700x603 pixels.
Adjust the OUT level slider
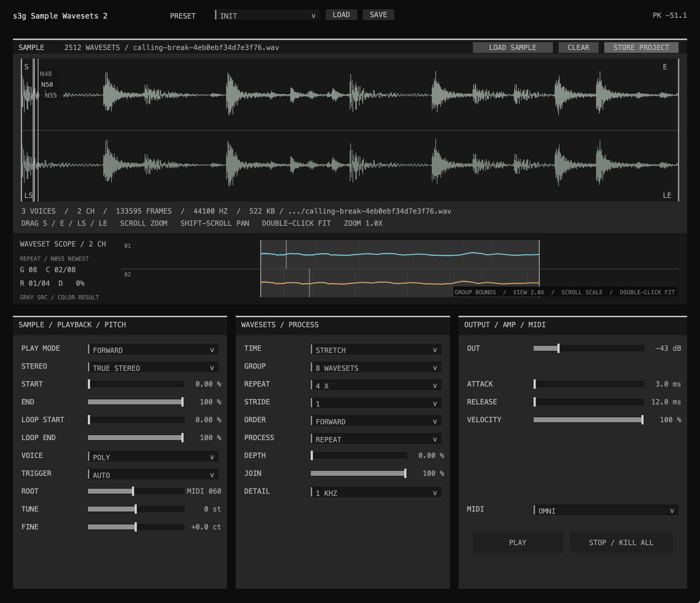click(x=589, y=348)
